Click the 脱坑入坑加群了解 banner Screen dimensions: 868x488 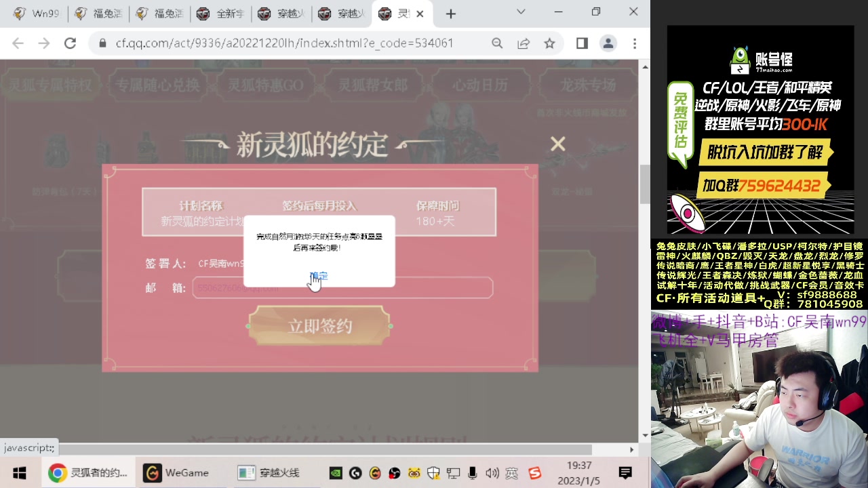click(x=765, y=152)
